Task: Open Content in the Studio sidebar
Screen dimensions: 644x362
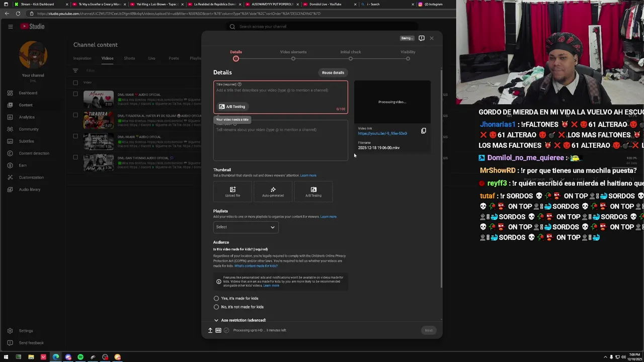Action: (26, 105)
